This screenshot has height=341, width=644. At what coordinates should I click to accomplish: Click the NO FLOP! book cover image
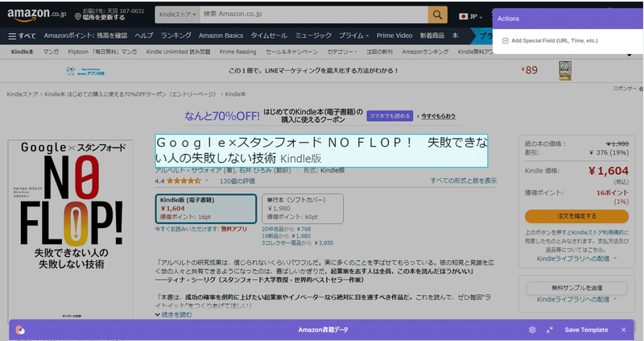click(71, 230)
